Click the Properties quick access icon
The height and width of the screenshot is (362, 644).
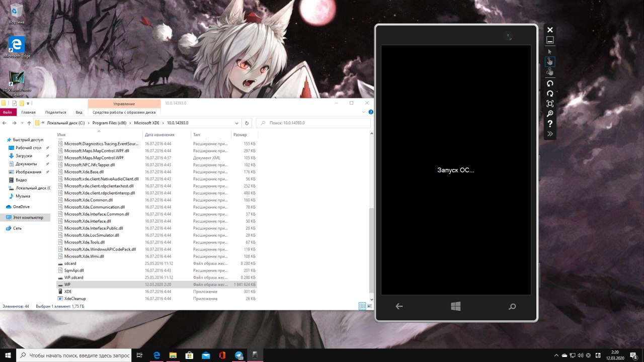click(x=14, y=103)
